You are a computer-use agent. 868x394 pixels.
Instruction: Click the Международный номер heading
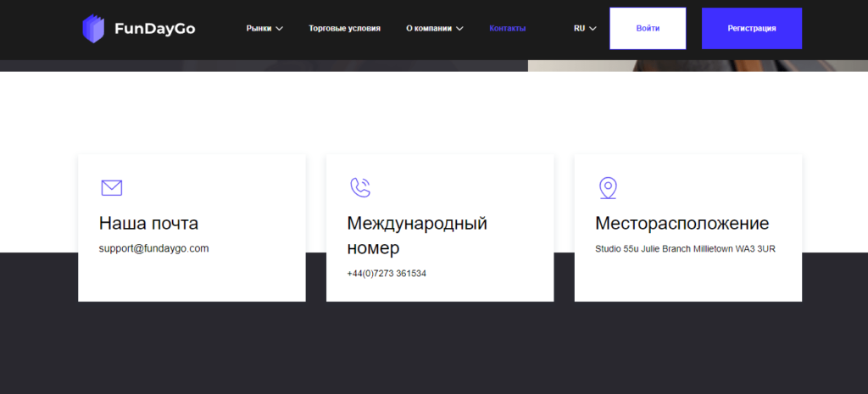click(x=417, y=236)
